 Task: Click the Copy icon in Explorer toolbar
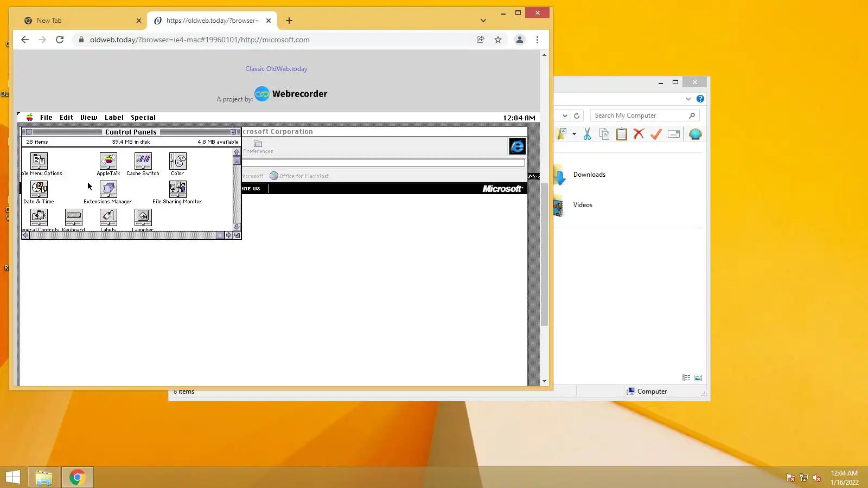[604, 134]
